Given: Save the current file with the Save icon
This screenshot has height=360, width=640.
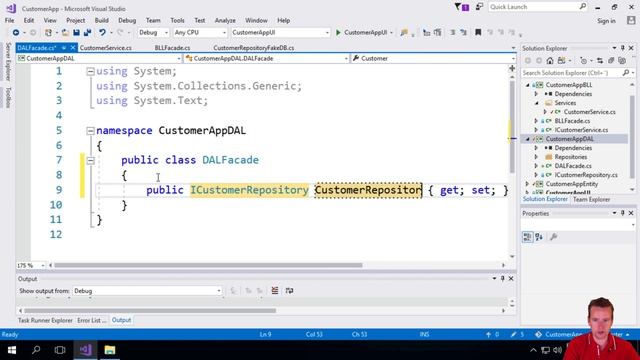Looking at the screenshot, I should coord(76,32).
